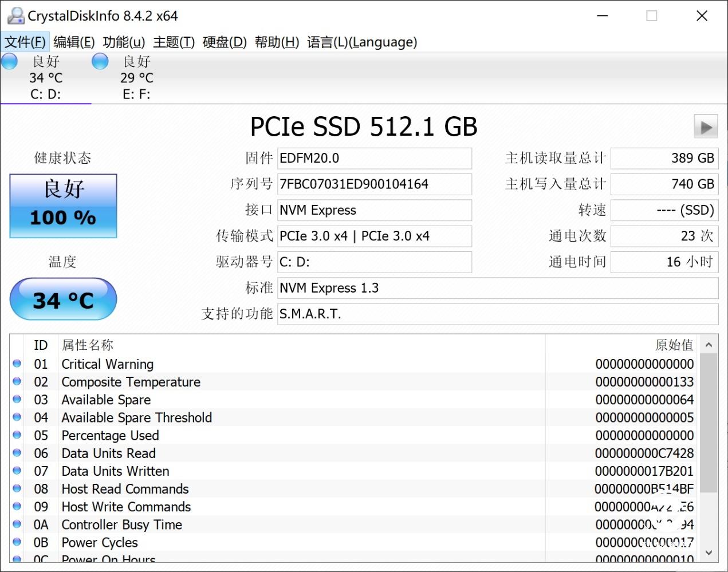Click the drive letter field C: D:
This screenshot has height=572, width=728.
[x=375, y=262]
